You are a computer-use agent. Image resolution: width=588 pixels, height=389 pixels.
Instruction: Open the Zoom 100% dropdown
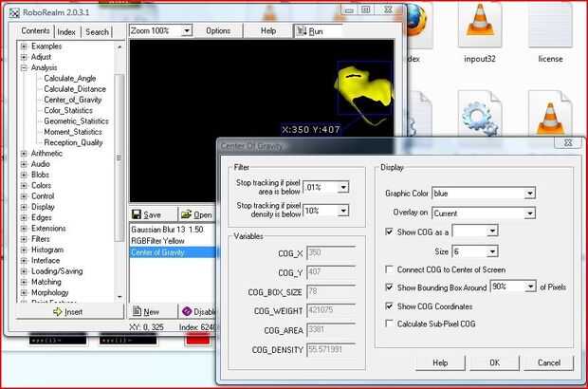coord(187,30)
